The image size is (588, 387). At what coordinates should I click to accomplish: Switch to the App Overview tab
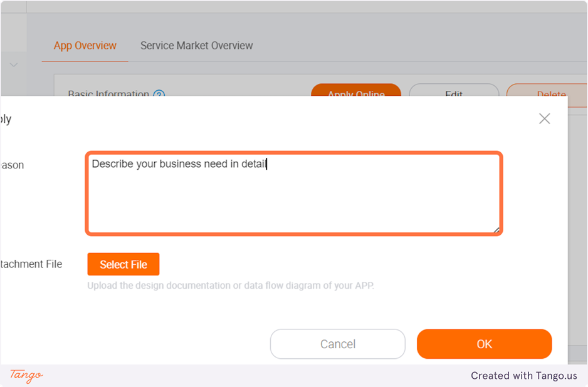coord(85,46)
